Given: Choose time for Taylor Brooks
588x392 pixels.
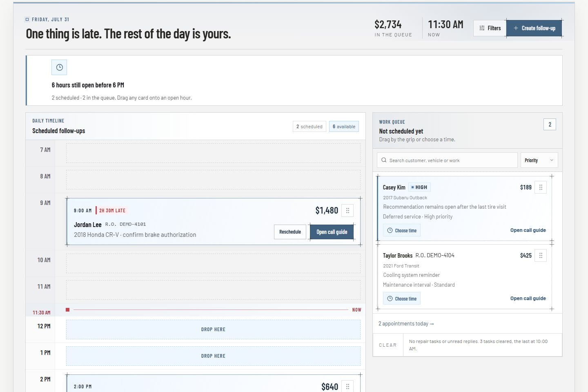Looking at the screenshot, I should pos(402,299).
